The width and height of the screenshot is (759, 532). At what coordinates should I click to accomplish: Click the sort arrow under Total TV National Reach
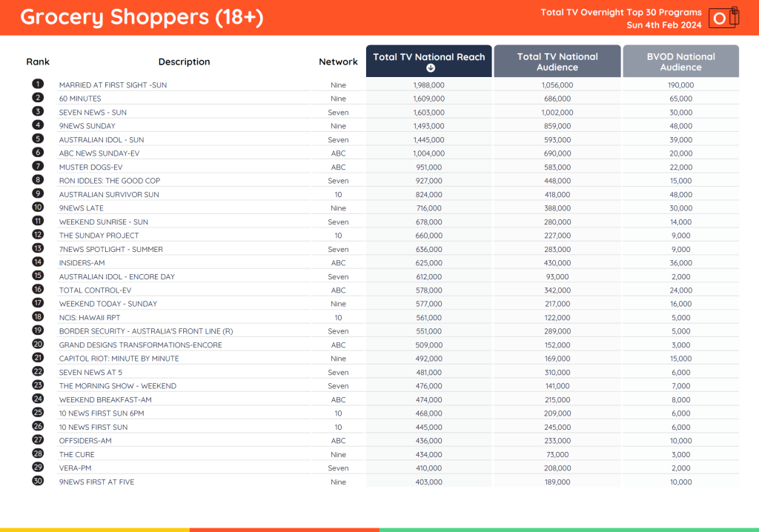[429, 68]
